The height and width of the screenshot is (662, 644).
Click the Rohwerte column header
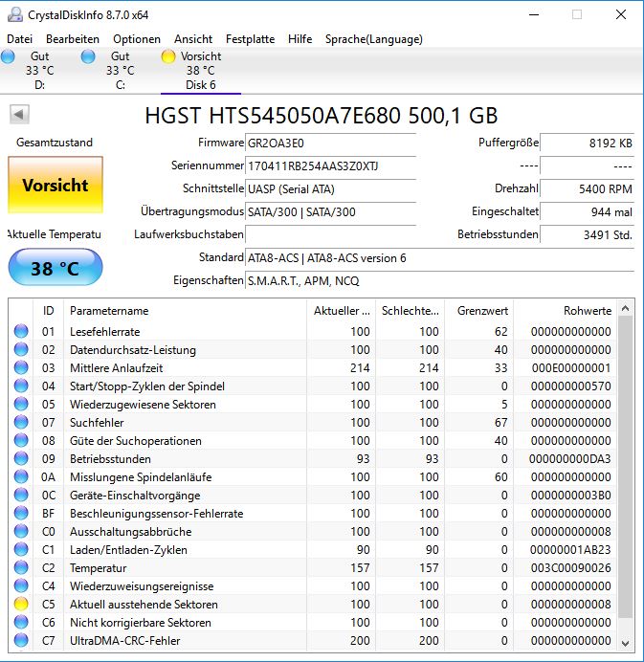[x=565, y=311]
